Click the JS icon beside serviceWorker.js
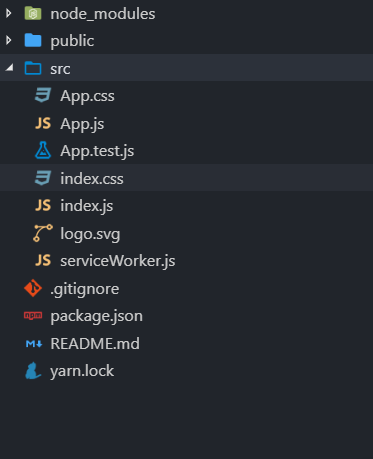 43,260
